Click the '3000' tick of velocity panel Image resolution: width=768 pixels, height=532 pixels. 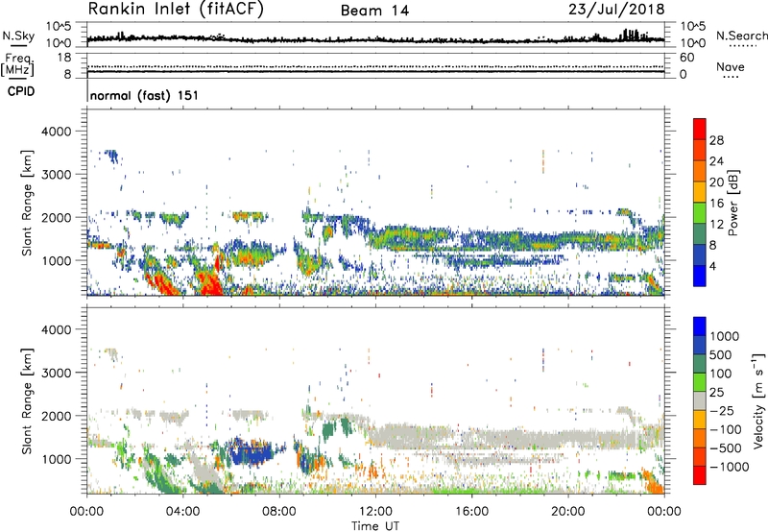point(57,373)
